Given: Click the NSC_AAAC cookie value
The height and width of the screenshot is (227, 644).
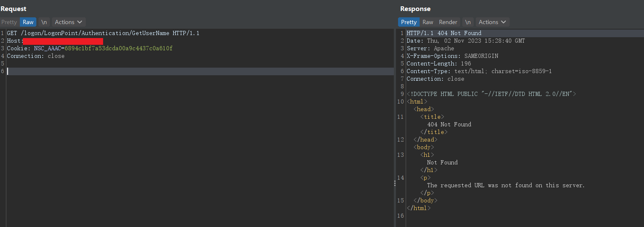Looking at the screenshot, I should [x=118, y=48].
